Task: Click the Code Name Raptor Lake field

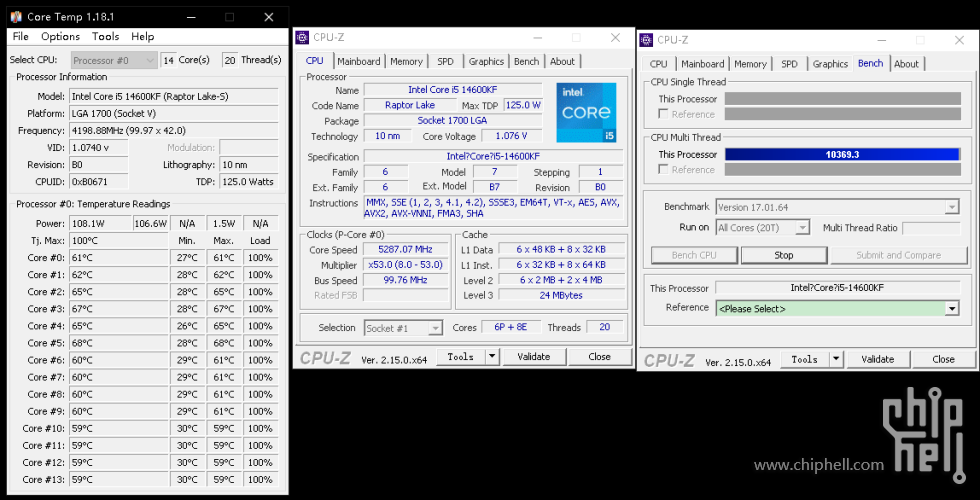Action: 410,105
